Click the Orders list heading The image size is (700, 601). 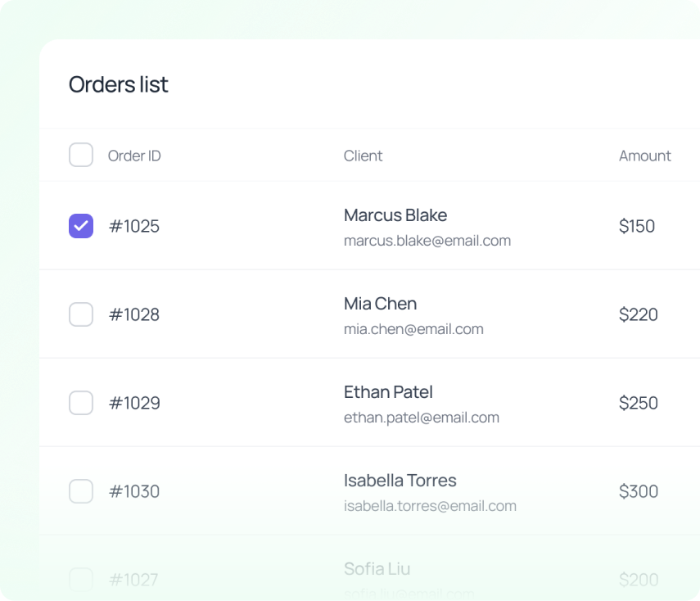[119, 84]
